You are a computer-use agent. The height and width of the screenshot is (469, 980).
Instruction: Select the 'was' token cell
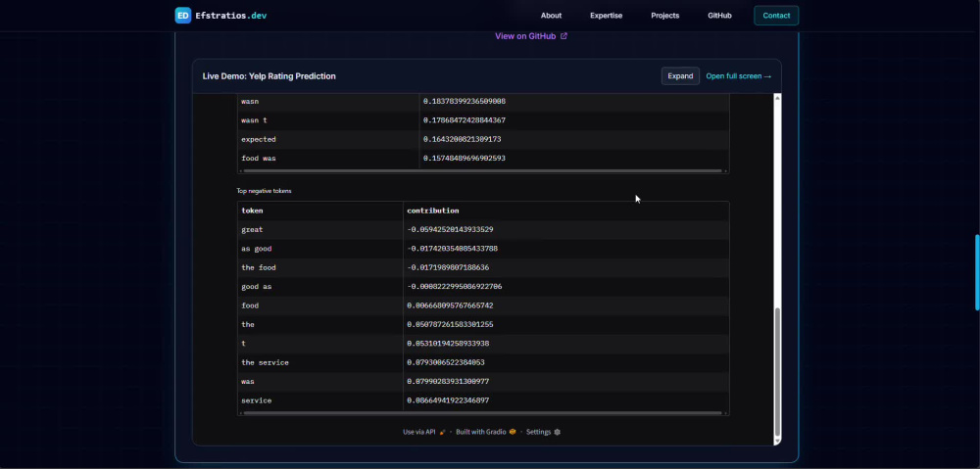coord(320,381)
